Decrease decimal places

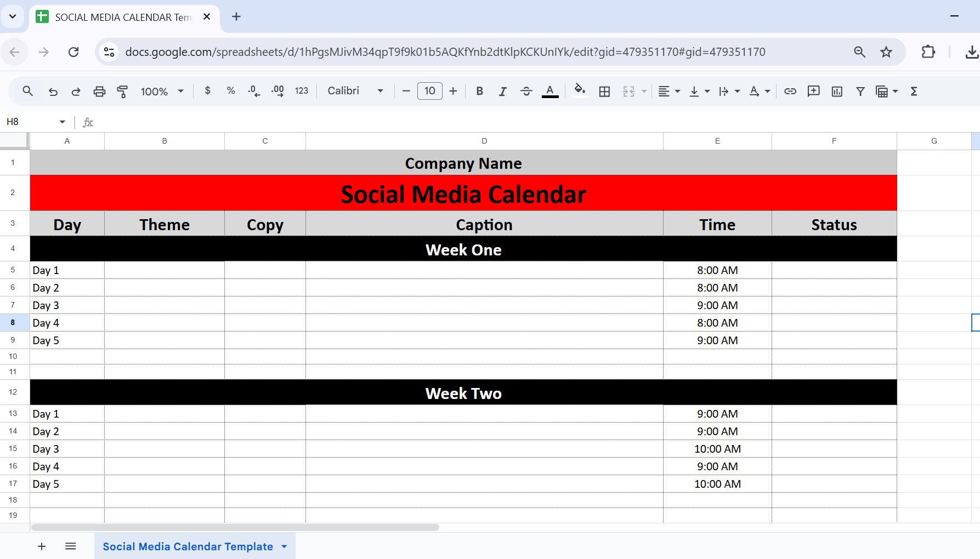(253, 91)
